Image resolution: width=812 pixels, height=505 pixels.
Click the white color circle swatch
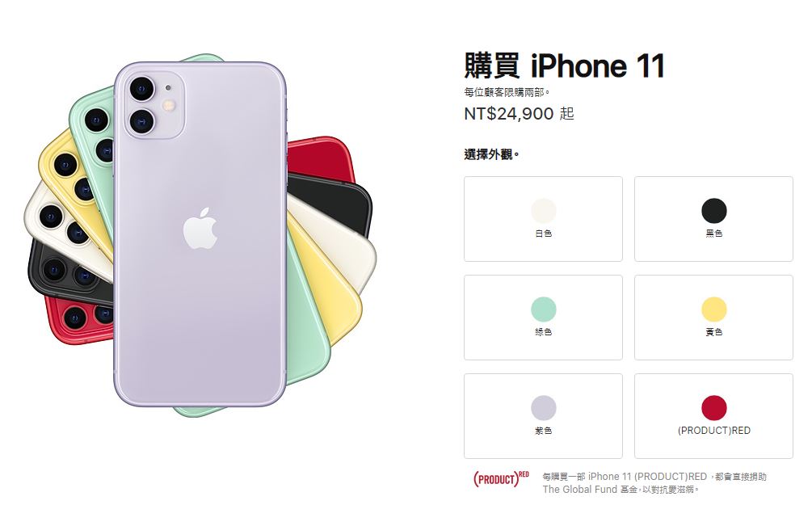[x=544, y=211]
